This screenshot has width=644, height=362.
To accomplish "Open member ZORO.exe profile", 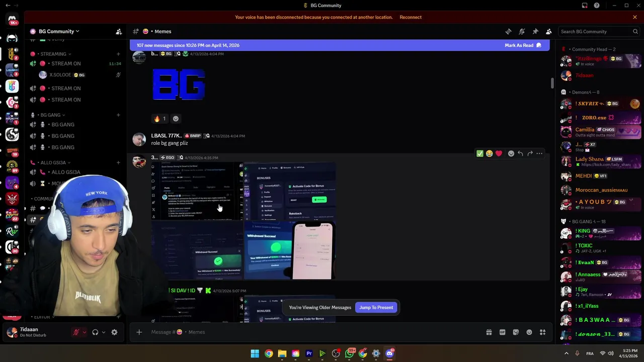I will click(x=600, y=118).
